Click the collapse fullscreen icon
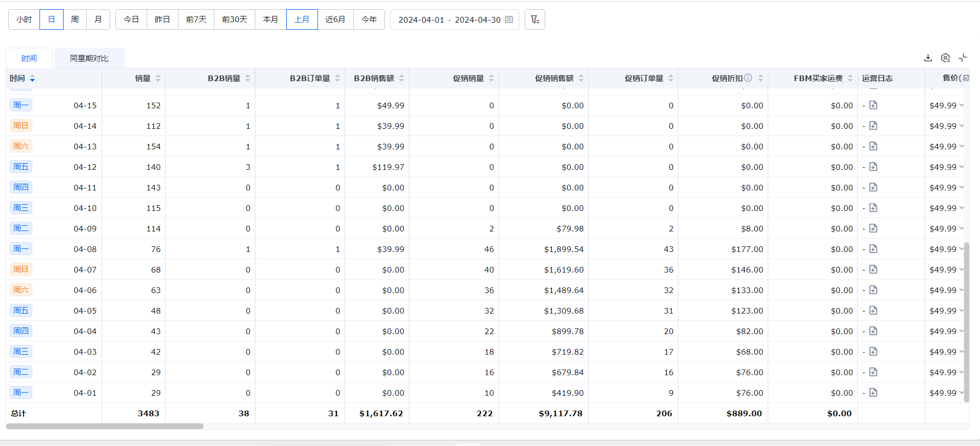This screenshot has height=446, width=980. click(963, 58)
